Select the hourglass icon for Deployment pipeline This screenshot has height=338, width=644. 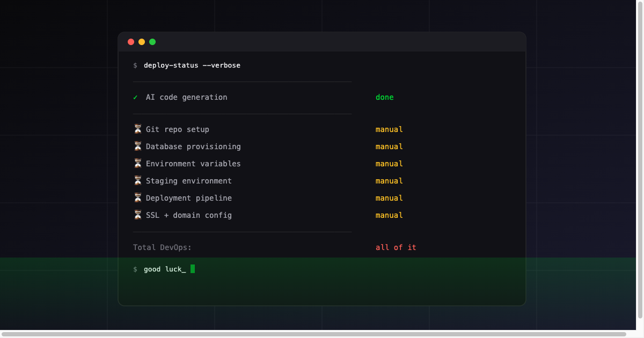pyautogui.click(x=138, y=197)
